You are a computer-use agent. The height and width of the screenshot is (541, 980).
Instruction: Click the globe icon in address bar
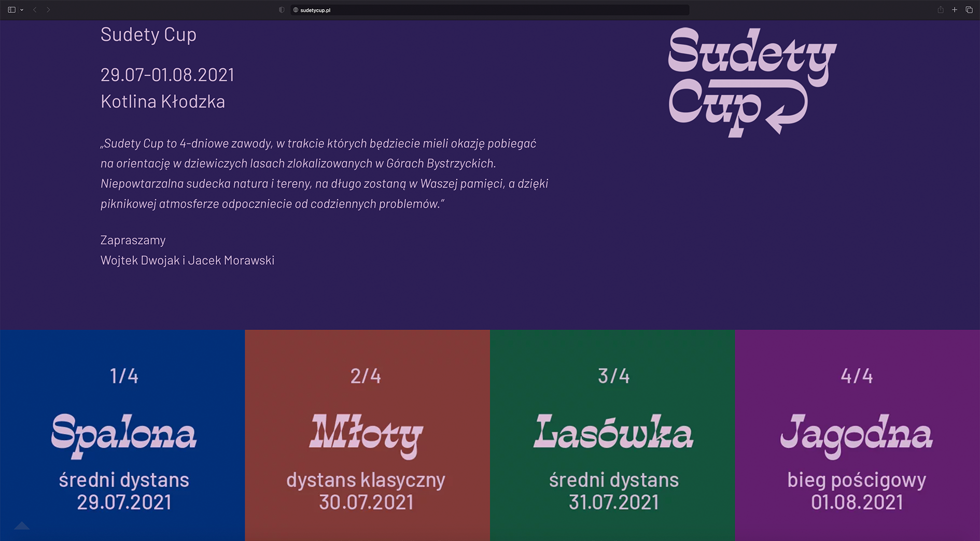pos(296,10)
